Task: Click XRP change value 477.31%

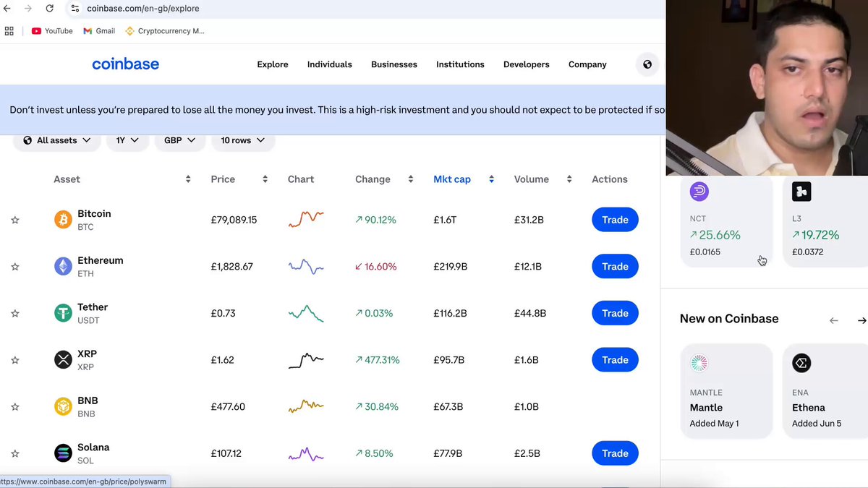Action: coord(377,360)
